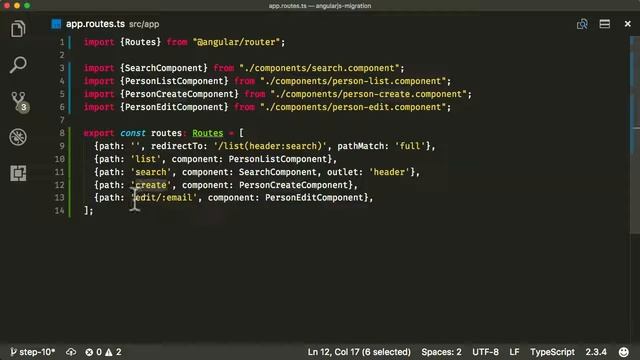Click src/app path label beside tab
640x360 pixels.
point(144,24)
